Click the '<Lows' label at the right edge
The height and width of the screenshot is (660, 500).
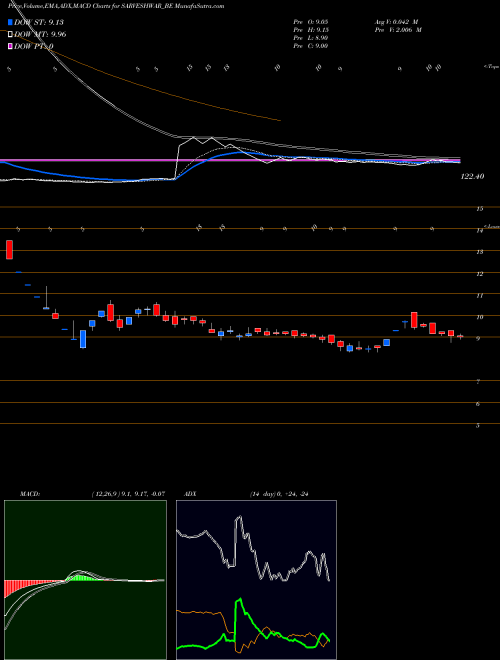pos(491,226)
